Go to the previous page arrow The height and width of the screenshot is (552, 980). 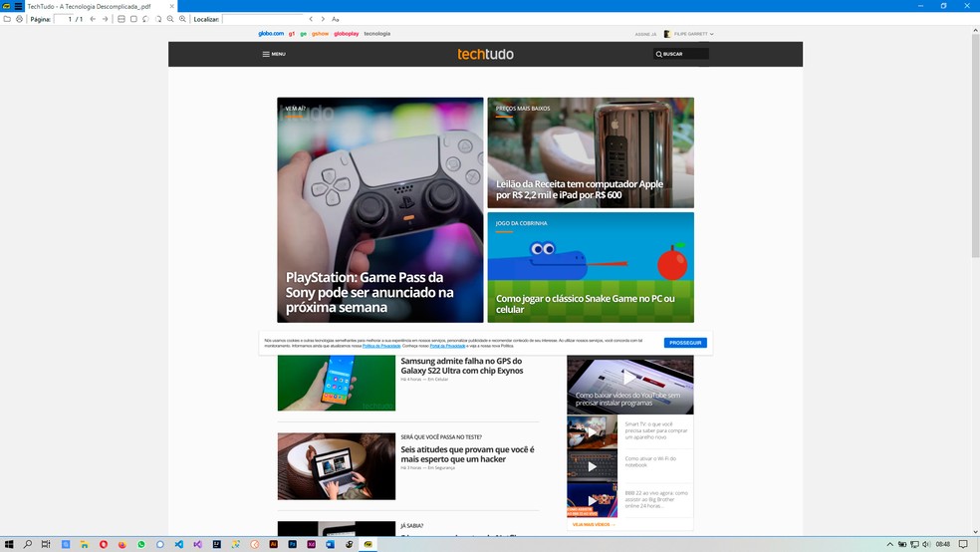coord(93,19)
